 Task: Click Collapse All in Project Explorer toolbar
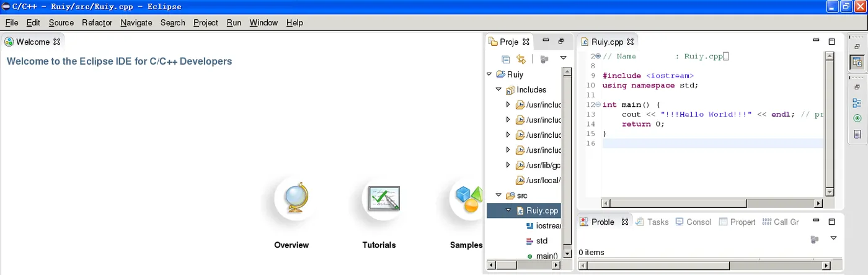click(506, 59)
